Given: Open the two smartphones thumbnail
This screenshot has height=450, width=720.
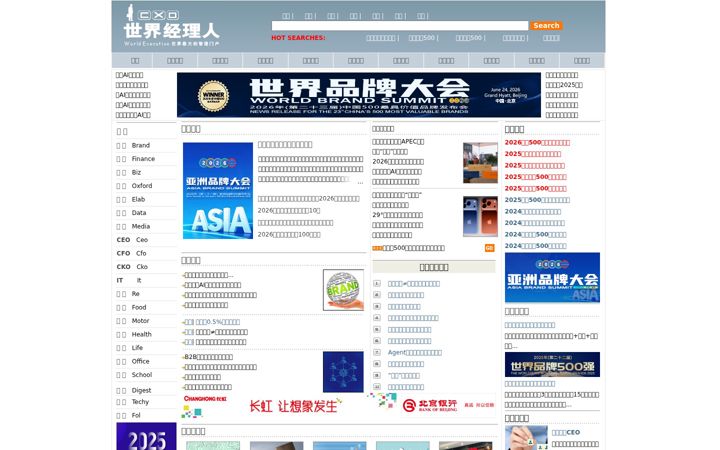Looking at the screenshot, I should (x=480, y=216).
